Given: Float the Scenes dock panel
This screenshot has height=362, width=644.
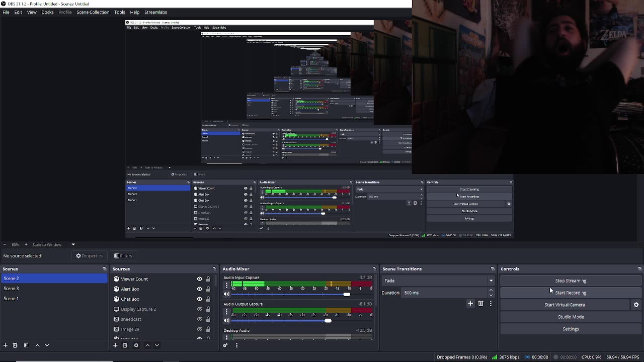Looking at the screenshot, I should (104, 269).
